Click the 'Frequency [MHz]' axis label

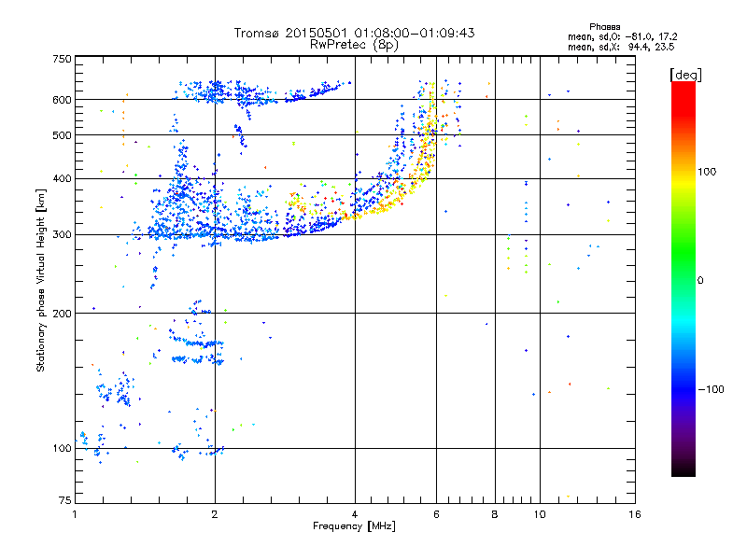[x=354, y=526]
